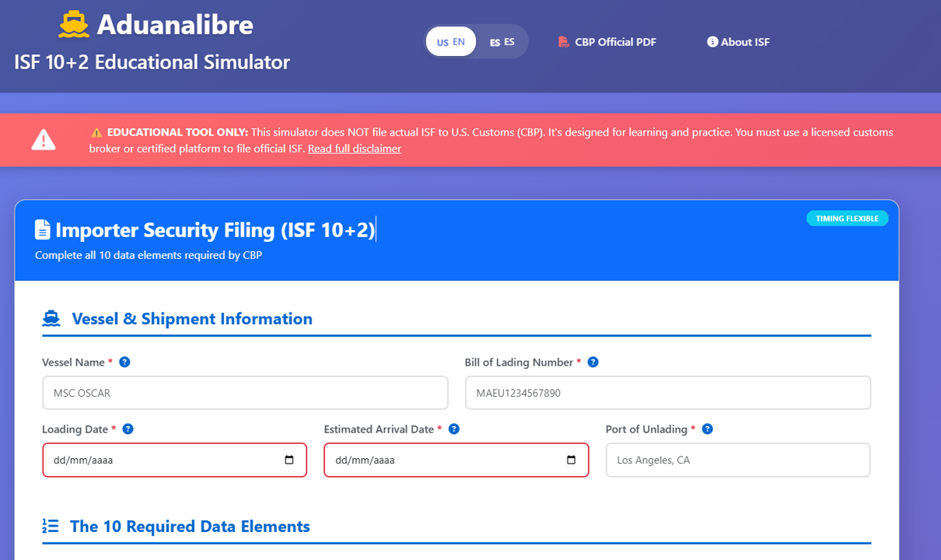Click the document icon beside Importer Security Filing
941x560 pixels.
43,230
